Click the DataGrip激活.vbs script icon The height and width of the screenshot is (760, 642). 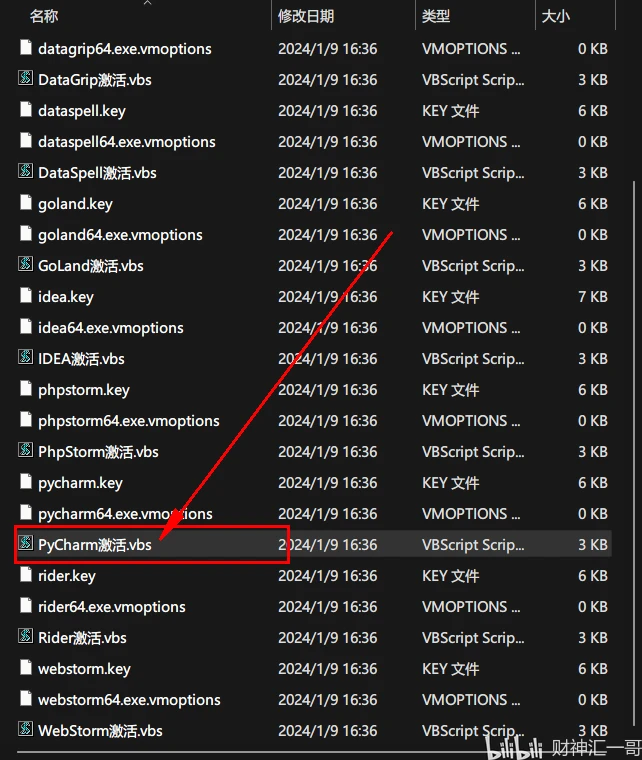tap(26, 79)
